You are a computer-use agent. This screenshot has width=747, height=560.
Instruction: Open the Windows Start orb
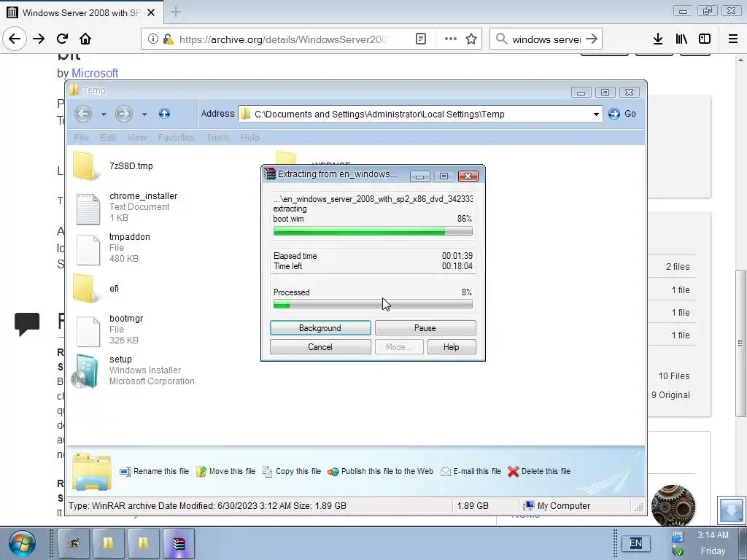(21, 543)
